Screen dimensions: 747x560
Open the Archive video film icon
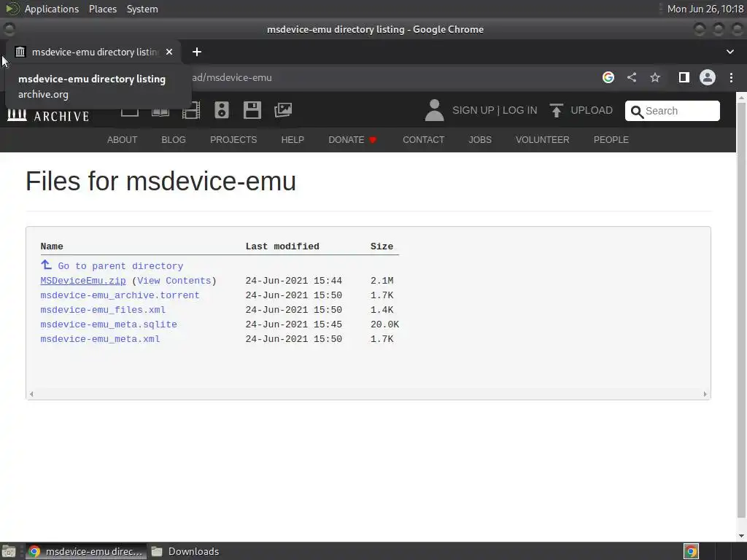coord(191,111)
